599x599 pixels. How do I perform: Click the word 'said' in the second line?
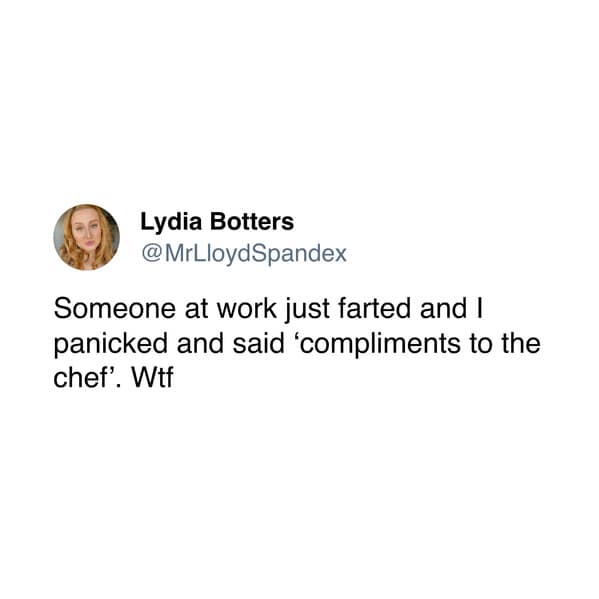pyautogui.click(x=259, y=343)
